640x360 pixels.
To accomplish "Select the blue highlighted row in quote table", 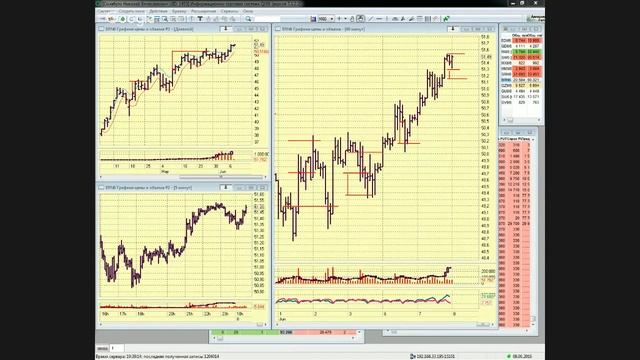I will 520,80.
